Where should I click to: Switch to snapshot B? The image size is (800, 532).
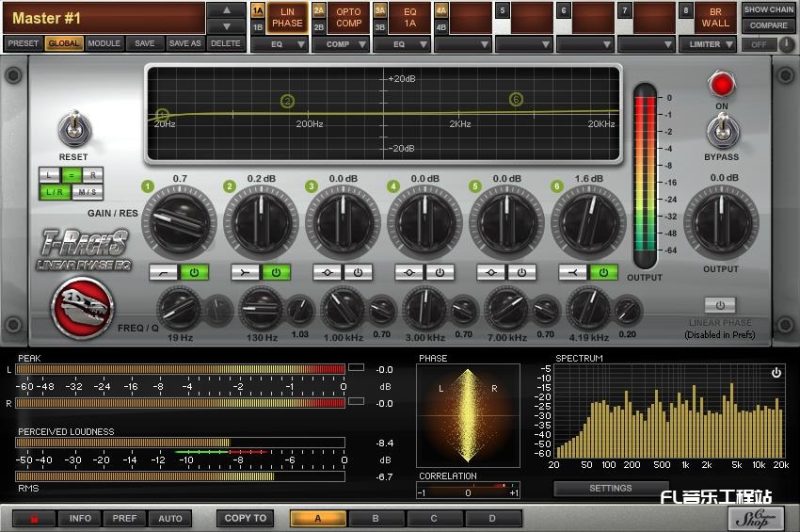(x=375, y=518)
